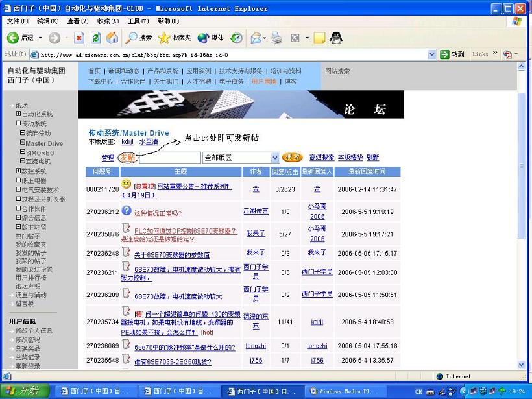Collapse 传动系统 tree node

tap(18, 123)
